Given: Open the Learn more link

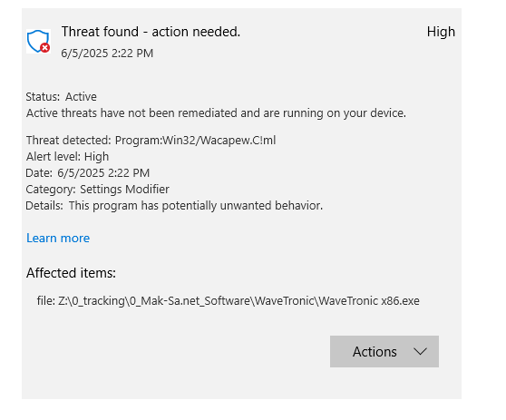Looking at the screenshot, I should coord(58,238).
